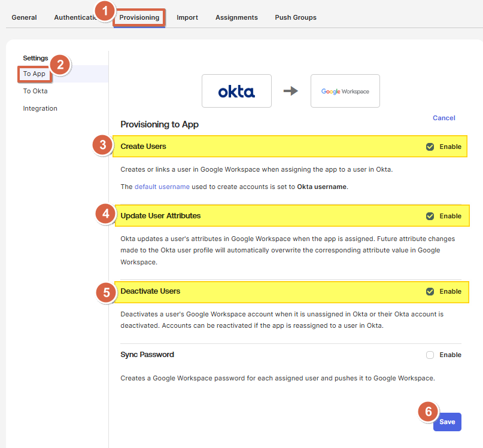Switch to the Push Groups tab
Image resolution: width=483 pixels, height=448 pixels.
tap(296, 17)
